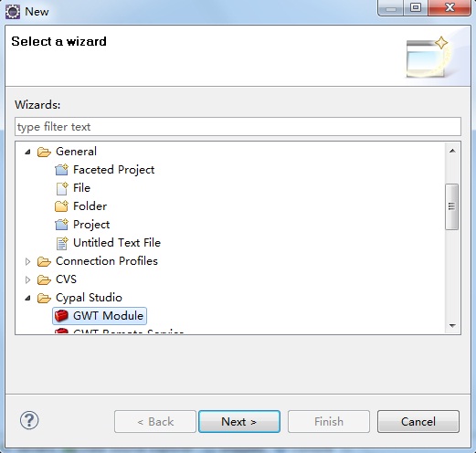Click the scroll down arrow in wizard list

tap(452, 326)
